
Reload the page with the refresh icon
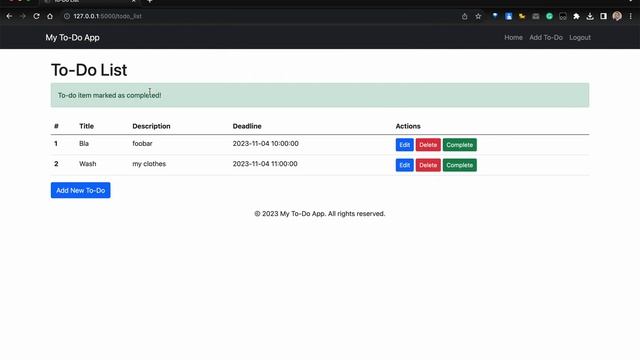36,16
